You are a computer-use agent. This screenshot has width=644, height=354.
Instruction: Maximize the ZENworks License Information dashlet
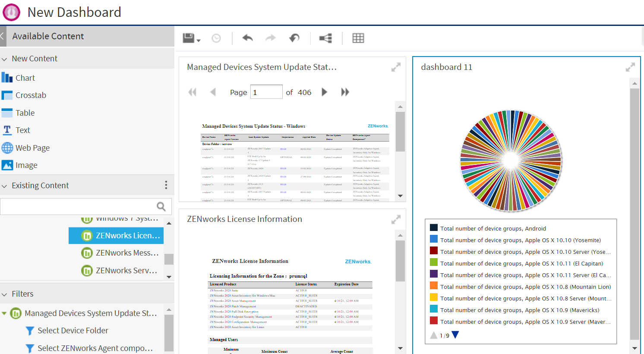pos(396,220)
